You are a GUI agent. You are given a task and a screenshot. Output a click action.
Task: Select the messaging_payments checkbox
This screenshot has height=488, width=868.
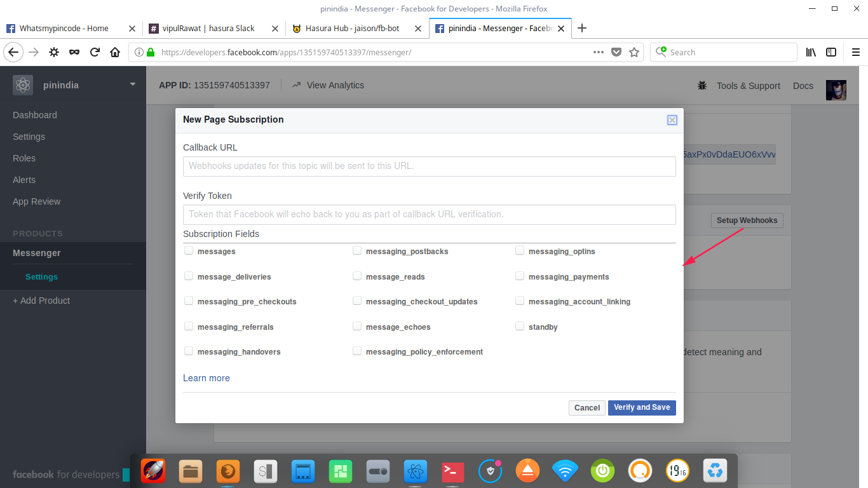pyautogui.click(x=520, y=276)
